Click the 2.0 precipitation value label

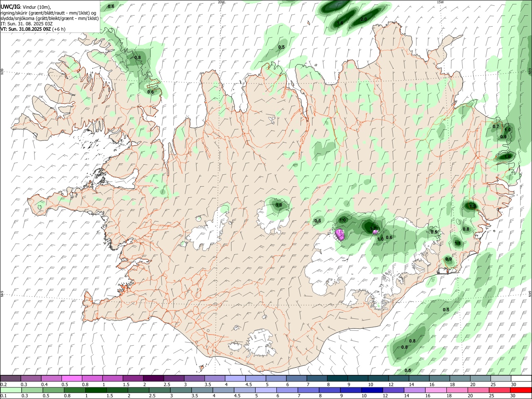click(363, 19)
